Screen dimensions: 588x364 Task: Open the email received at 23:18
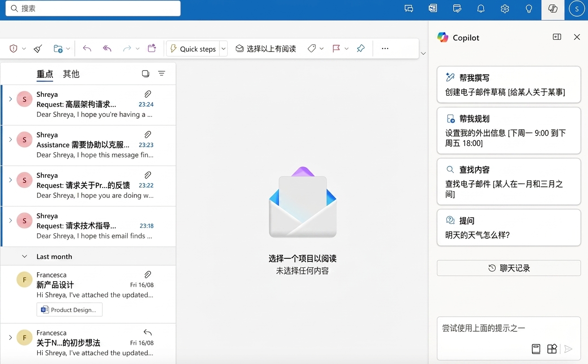88,227
